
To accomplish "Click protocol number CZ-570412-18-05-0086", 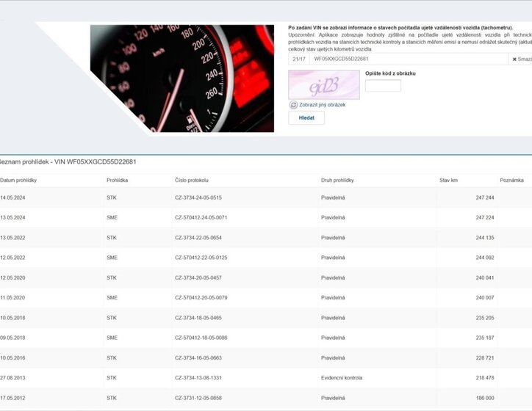I will point(201,338).
